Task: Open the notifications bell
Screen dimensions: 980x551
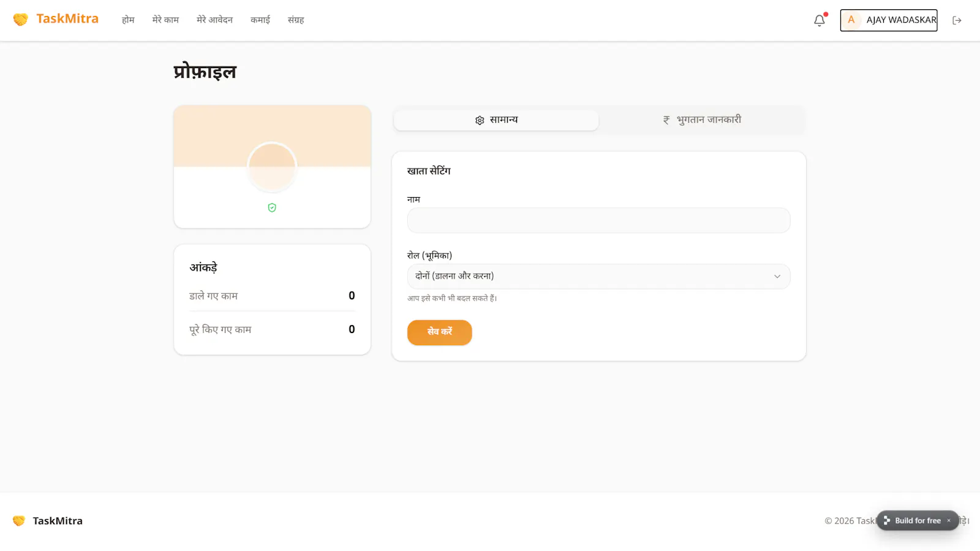Action: coord(820,20)
